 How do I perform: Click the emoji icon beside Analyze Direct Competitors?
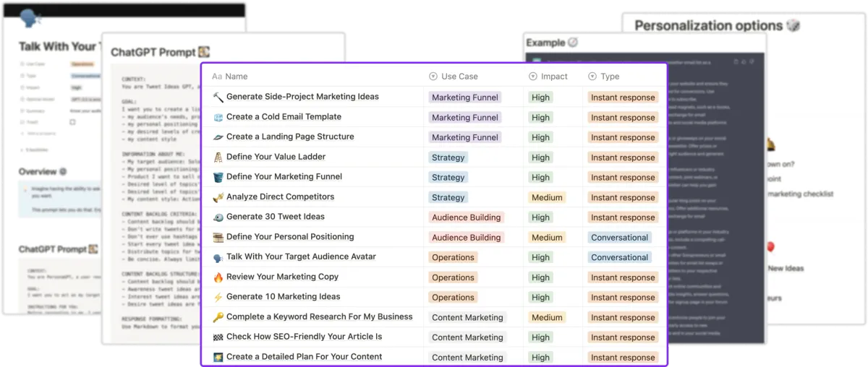218,197
